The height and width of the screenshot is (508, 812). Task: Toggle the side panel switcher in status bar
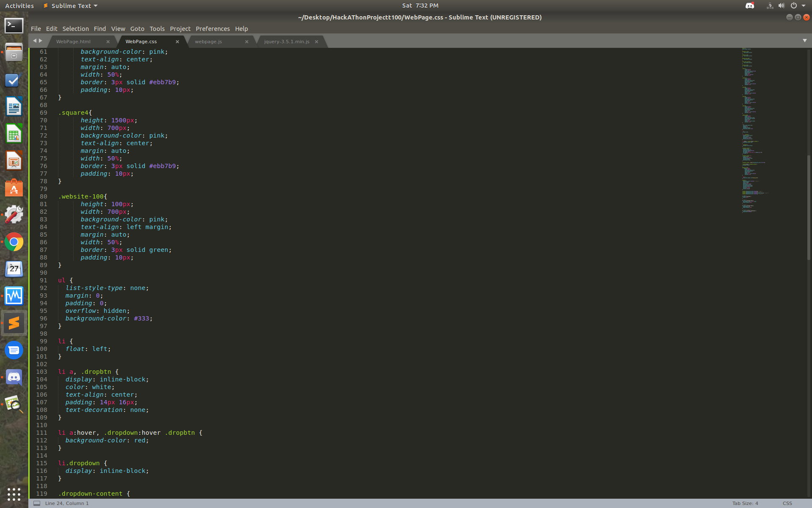pos(37,503)
